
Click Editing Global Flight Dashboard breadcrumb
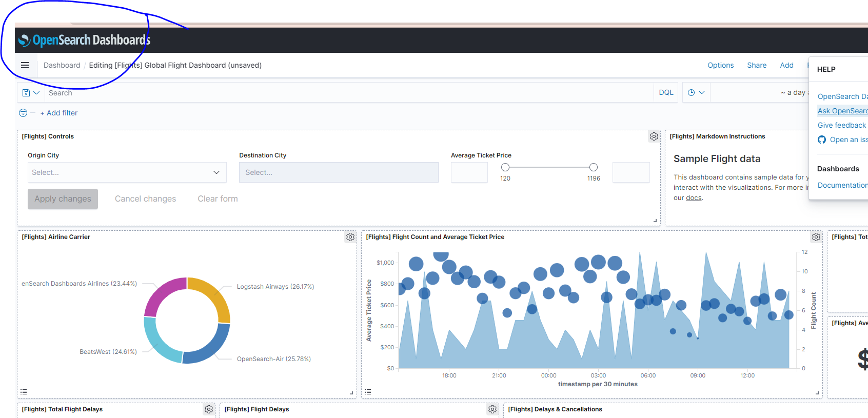[x=175, y=65]
